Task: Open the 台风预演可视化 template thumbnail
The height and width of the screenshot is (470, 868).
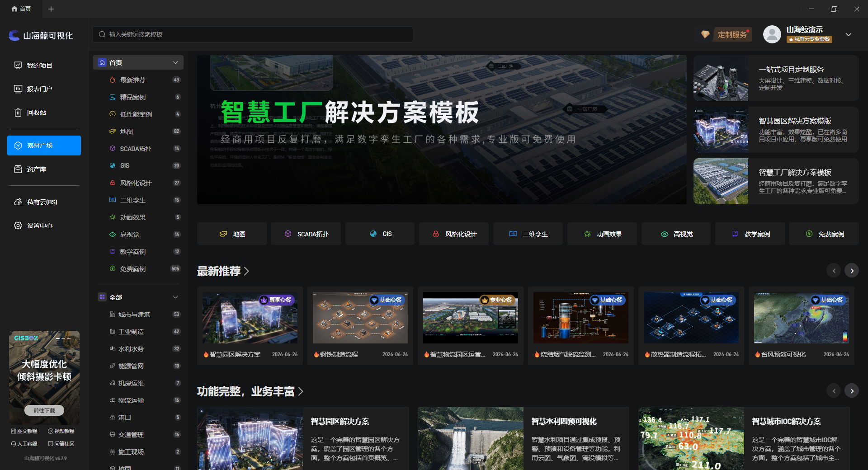Action: tap(801, 318)
